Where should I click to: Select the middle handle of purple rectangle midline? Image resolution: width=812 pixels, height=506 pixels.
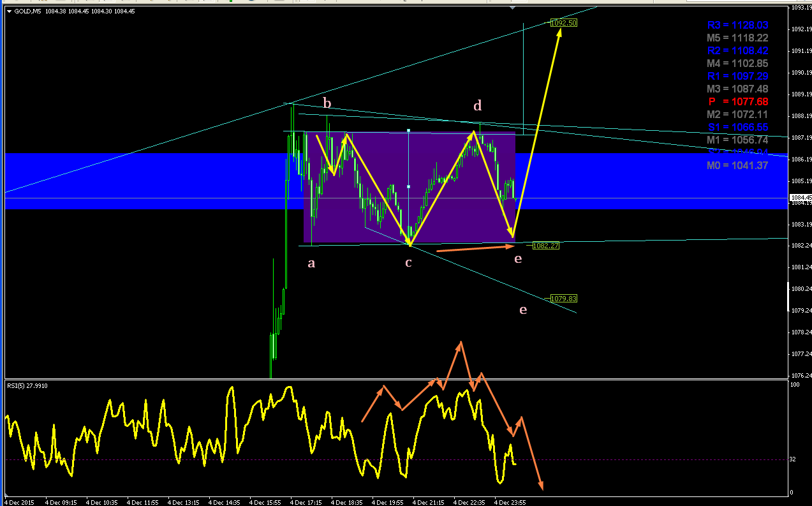pyautogui.click(x=408, y=186)
